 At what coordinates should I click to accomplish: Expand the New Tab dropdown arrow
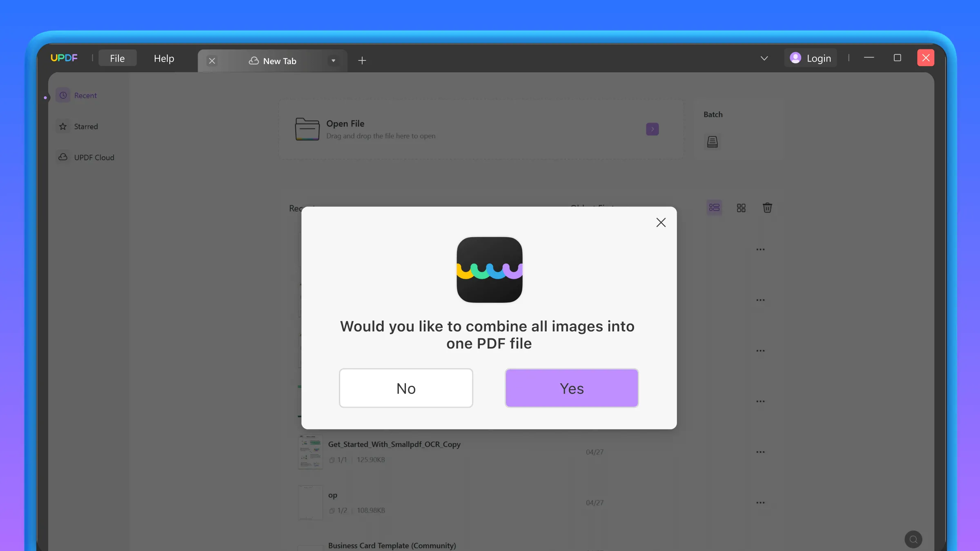[x=333, y=60]
